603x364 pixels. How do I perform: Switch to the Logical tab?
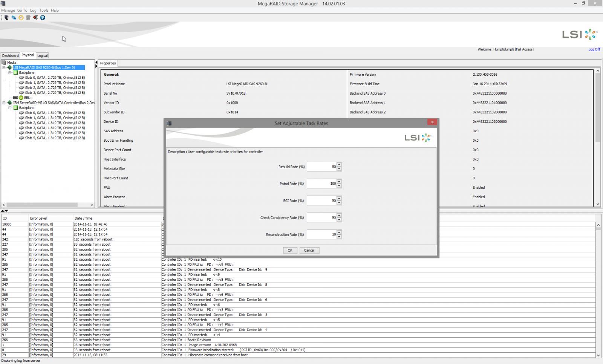[x=42, y=55]
